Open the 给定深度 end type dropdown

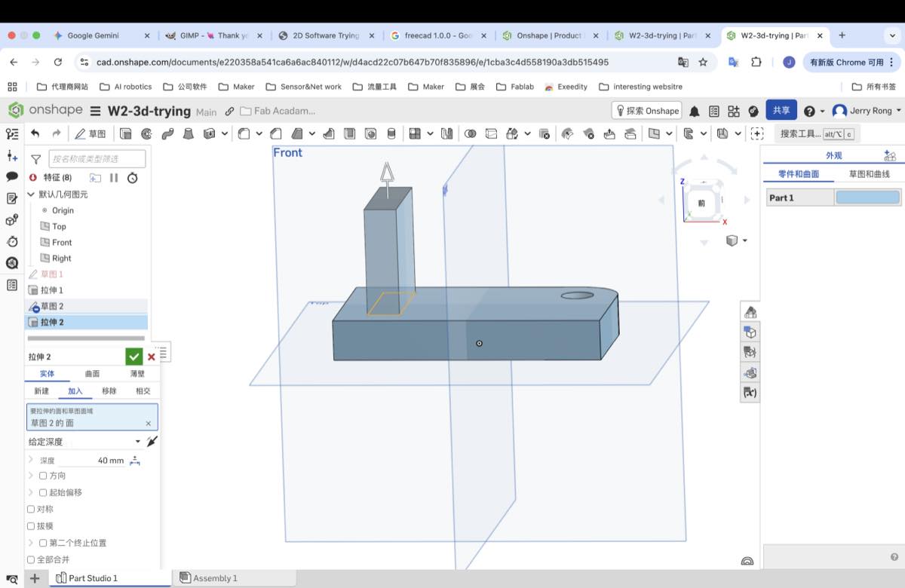pos(84,442)
